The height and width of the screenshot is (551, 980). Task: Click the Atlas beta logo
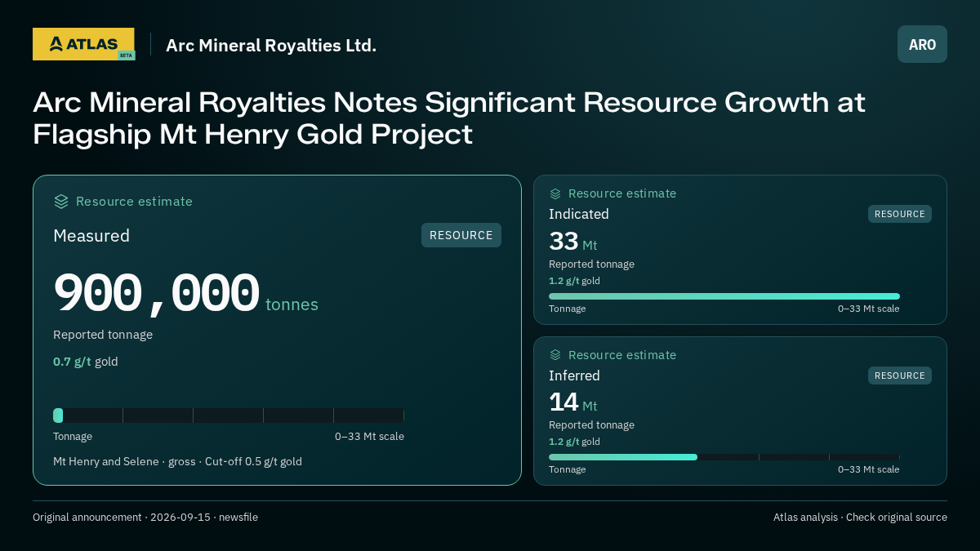tap(83, 44)
